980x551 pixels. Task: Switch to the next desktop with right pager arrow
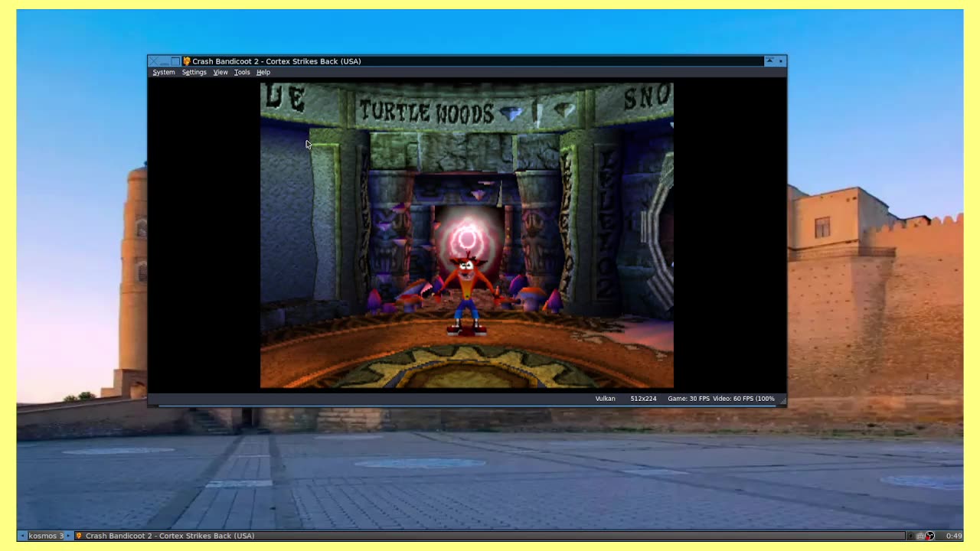click(x=69, y=536)
